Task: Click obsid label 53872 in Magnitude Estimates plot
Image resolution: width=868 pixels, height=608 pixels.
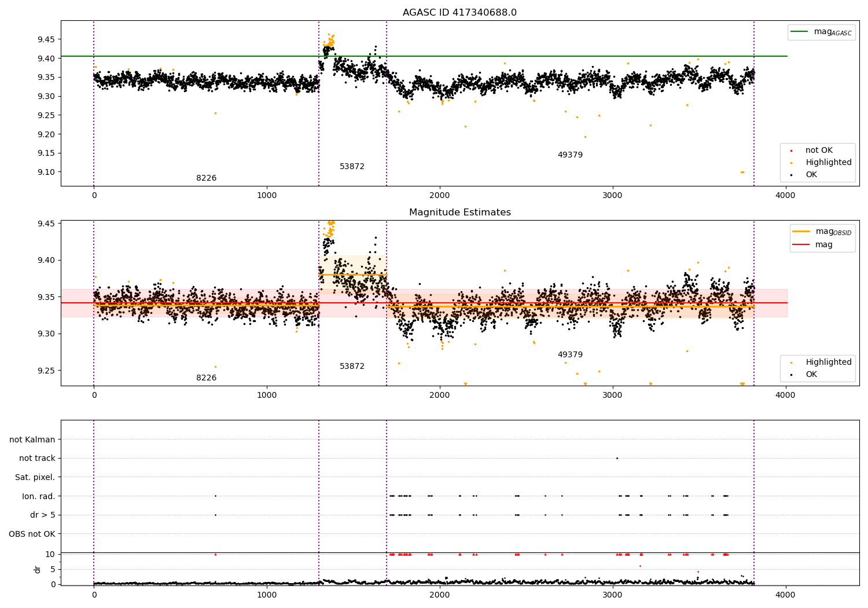Action: pos(352,367)
